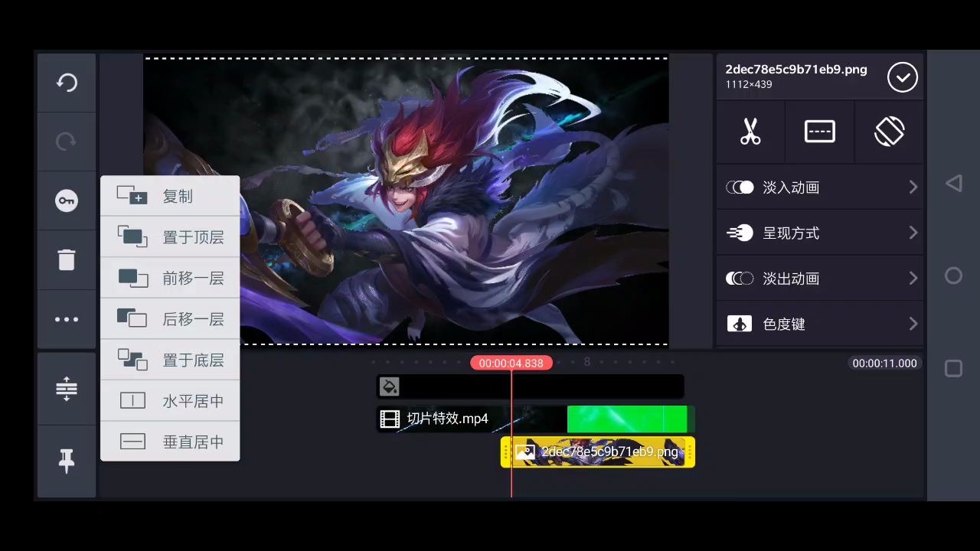Tap the 1112×439 dimensions text
This screenshot has width=980, height=551.
pos(749,85)
